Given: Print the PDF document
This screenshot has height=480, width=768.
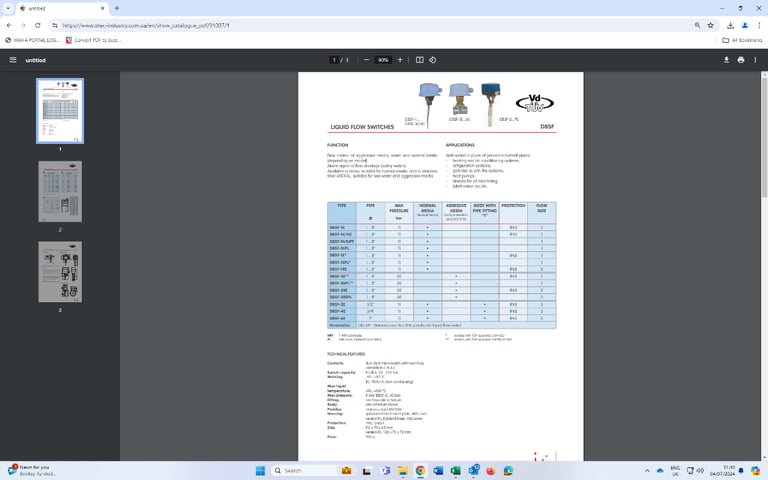Looking at the screenshot, I should pyautogui.click(x=741, y=60).
